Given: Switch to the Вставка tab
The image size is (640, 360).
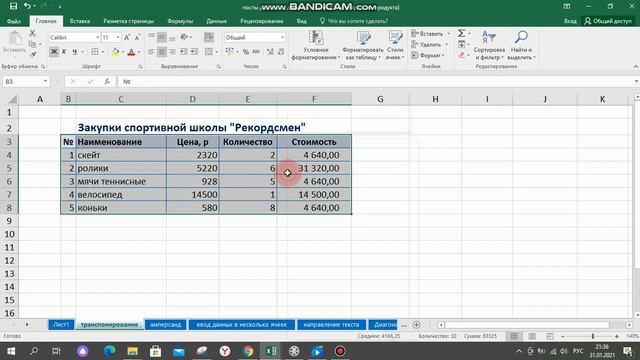Looking at the screenshot, I should tap(80, 21).
